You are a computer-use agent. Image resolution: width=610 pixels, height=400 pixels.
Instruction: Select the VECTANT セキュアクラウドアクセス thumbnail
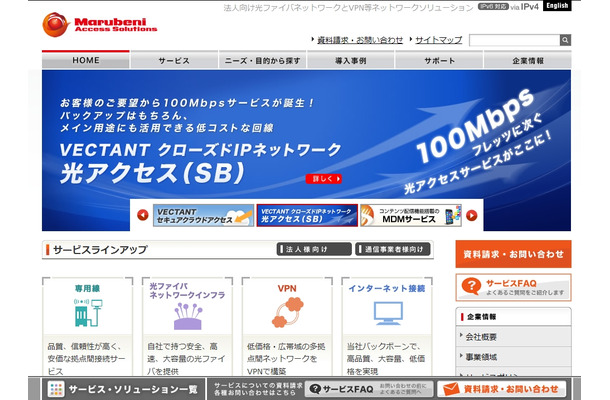point(203,215)
